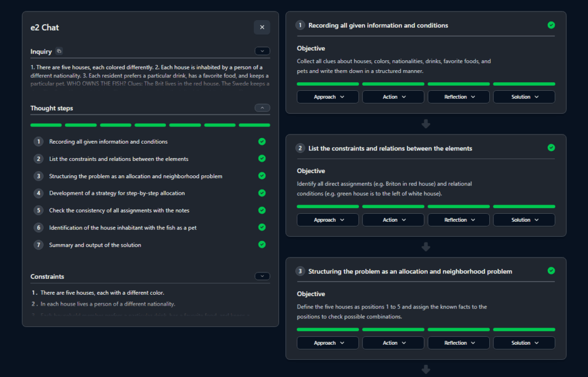Click down arrow between step 1 and 2

coord(425,124)
